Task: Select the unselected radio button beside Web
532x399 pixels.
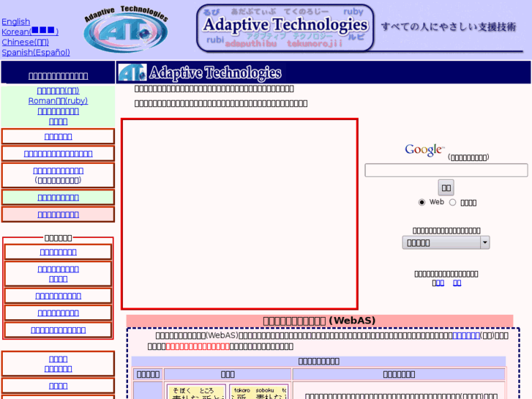Action: 453,202
